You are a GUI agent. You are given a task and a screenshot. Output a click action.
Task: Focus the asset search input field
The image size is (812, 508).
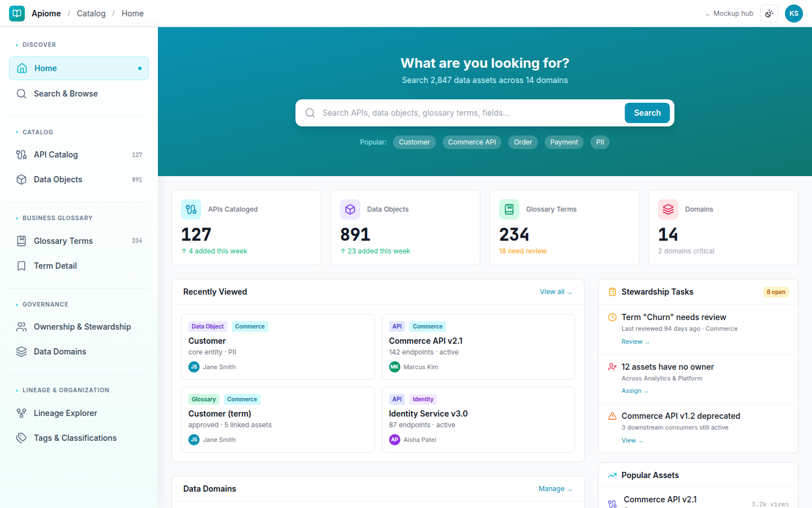(x=470, y=113)
